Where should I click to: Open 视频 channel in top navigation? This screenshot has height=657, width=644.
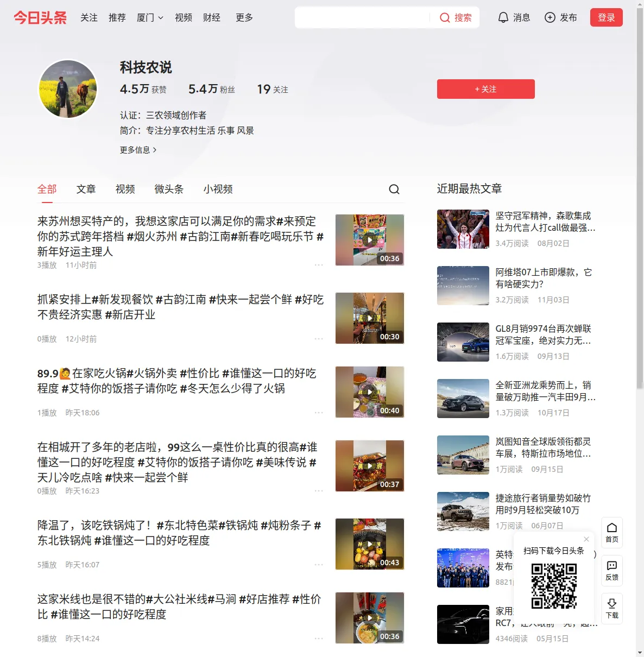coord(184,18)
